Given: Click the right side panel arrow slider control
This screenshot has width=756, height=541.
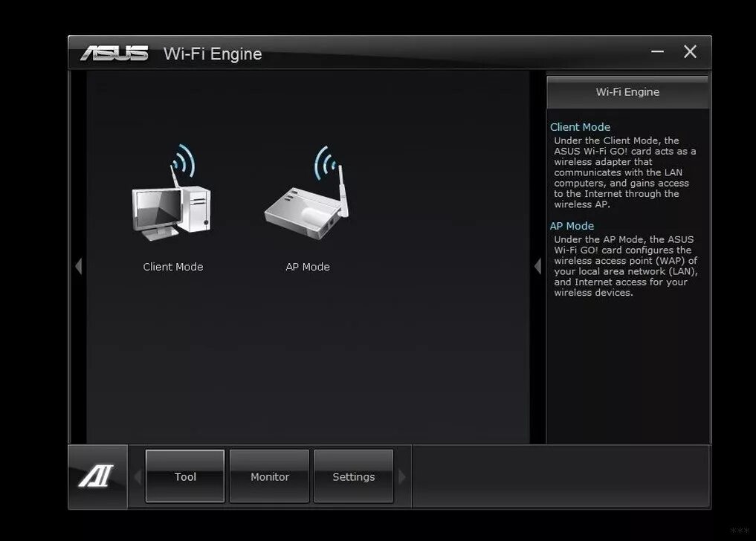Looking at the screenshot, I should click(x=537, y=266).
